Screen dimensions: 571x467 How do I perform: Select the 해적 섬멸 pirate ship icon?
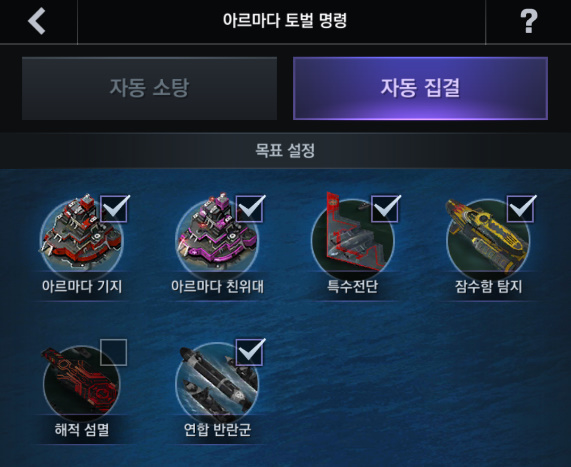[81, 381]
